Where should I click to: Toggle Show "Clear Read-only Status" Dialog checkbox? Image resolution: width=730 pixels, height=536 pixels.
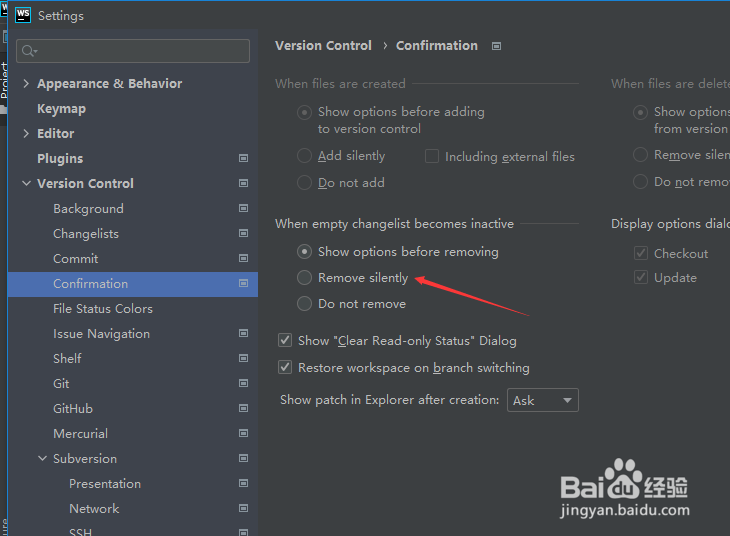(x=286, y=341)
